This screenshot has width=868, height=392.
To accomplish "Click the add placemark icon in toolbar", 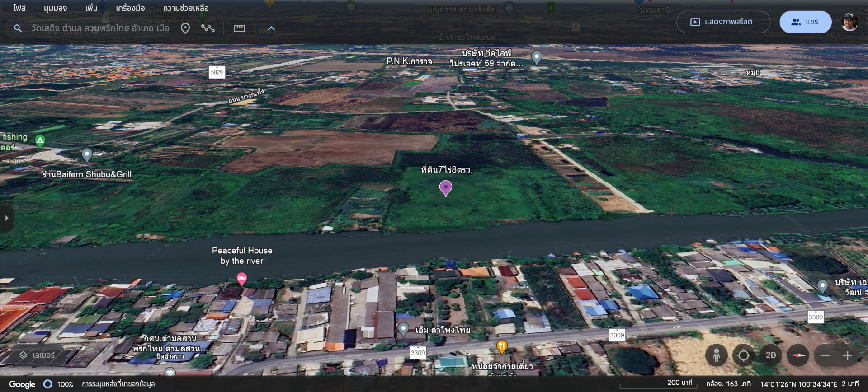I will point(185,28).
